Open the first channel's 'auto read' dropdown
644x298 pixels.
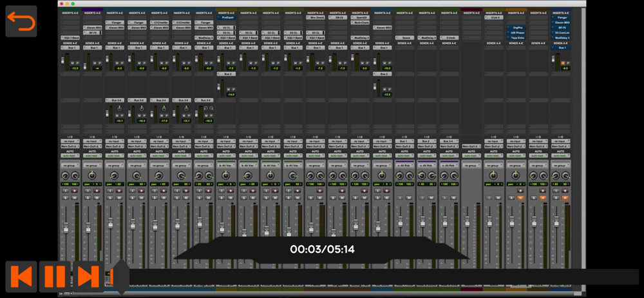pyautogui.click(x=70, y=155)
